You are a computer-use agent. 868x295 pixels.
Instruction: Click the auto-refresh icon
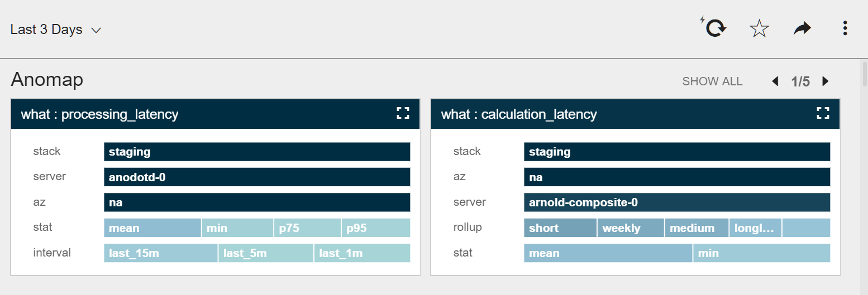(x=714, y=28)
